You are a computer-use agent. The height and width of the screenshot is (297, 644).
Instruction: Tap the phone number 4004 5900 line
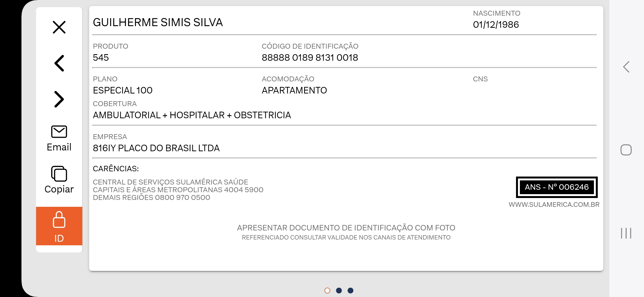click(178, 190)
